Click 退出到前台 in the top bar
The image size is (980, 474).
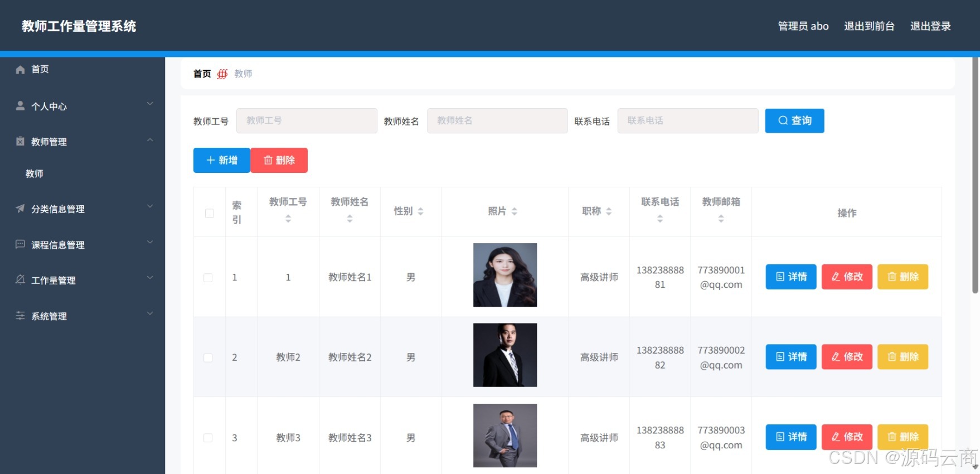click(869, 26)
